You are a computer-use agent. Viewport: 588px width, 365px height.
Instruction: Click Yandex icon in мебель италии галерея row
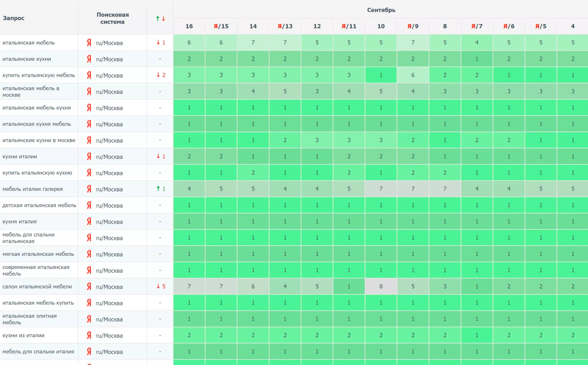coord(89,189)
